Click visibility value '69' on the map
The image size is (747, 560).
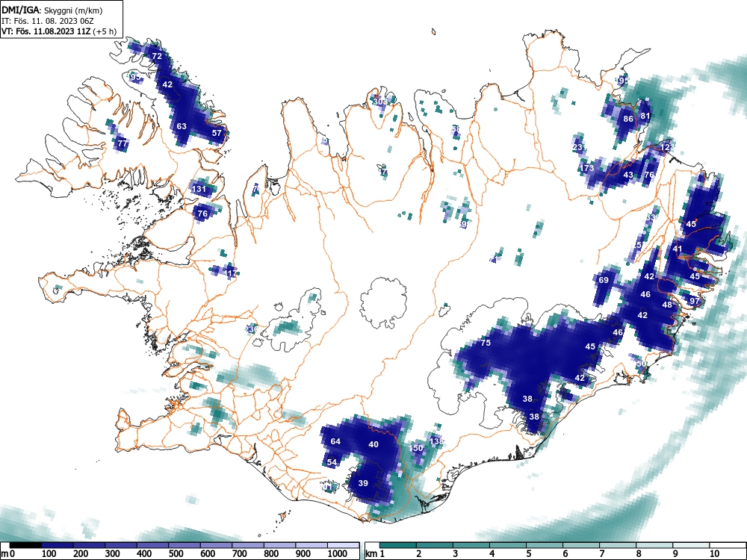604,279
